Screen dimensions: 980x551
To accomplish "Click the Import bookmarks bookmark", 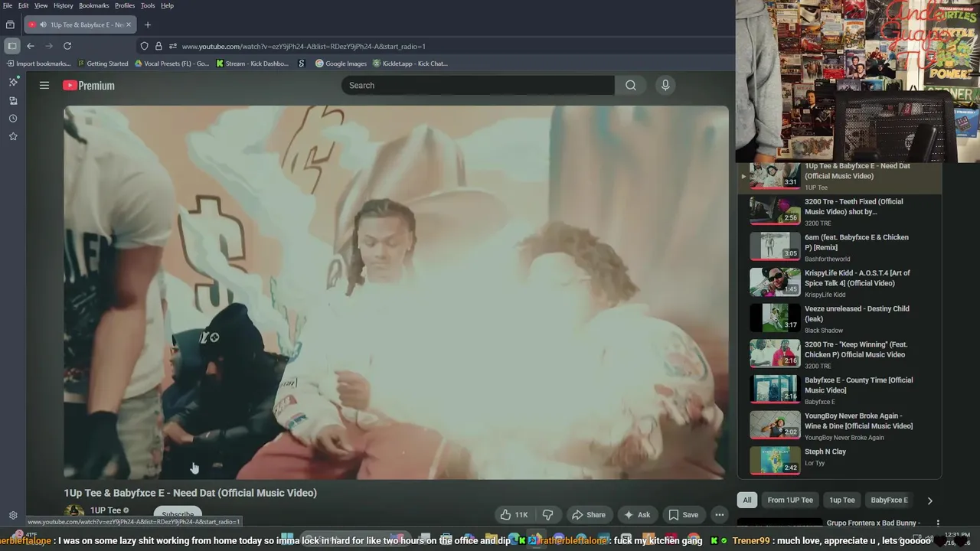I will (x=38, y=64).
